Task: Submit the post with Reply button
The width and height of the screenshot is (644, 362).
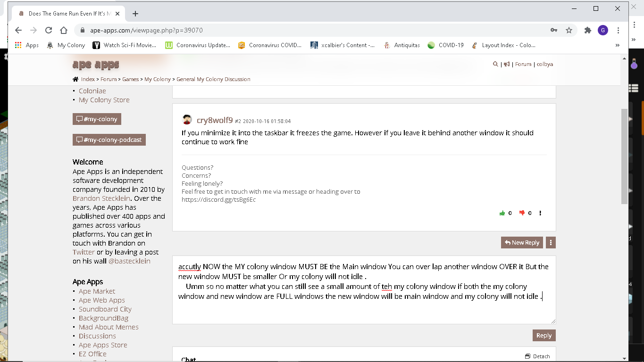Action: pos(544,335)
